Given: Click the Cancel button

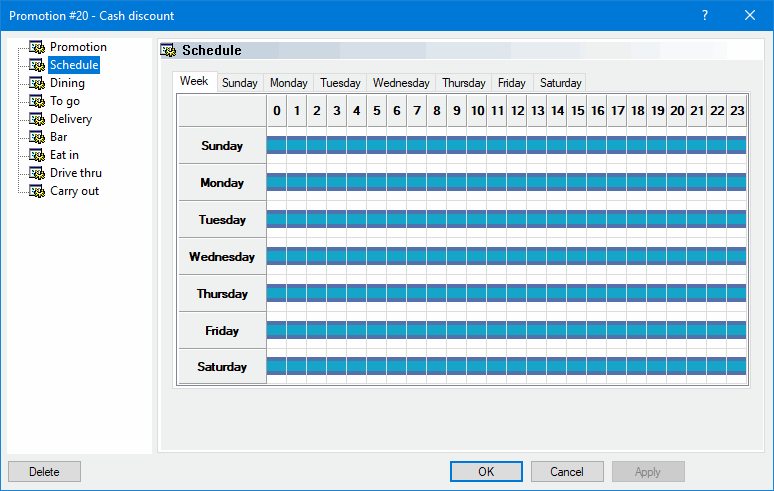Looking at the screenshot, I should pos(567,471).
